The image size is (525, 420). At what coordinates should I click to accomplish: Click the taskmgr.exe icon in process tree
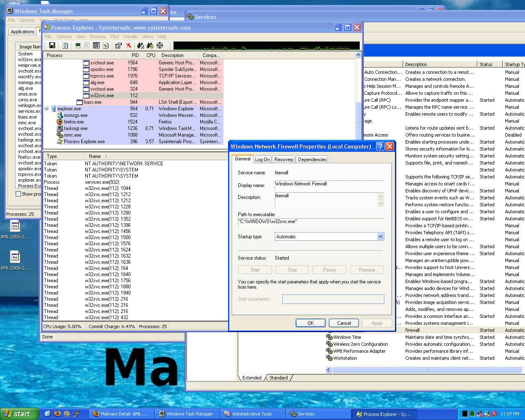[60, 128]
